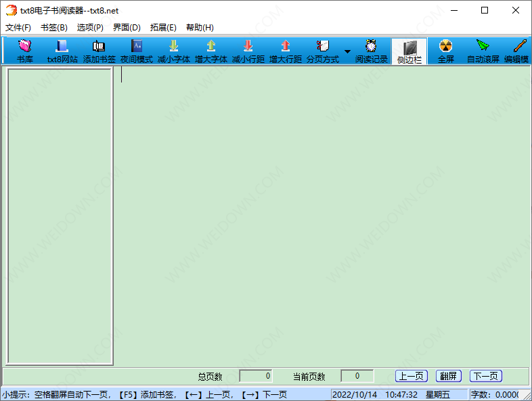
Task: Open the 选项(P) menu
Action: [90, 28]
